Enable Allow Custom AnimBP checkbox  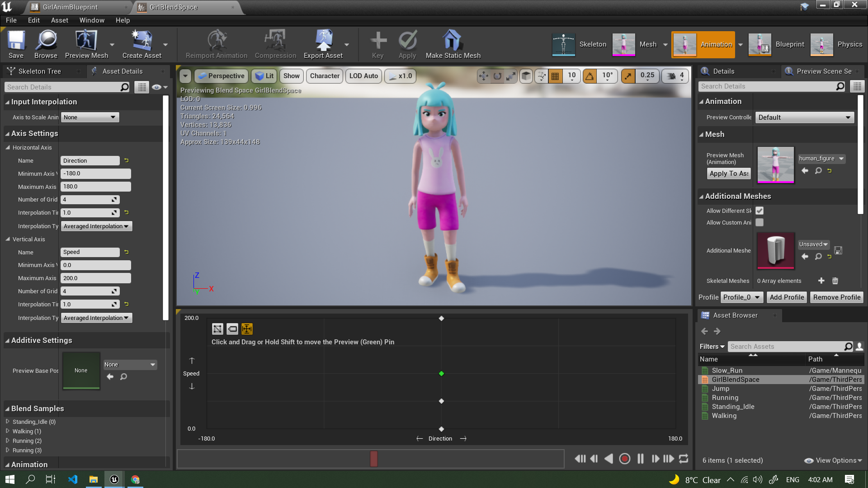tap(759, 222)
